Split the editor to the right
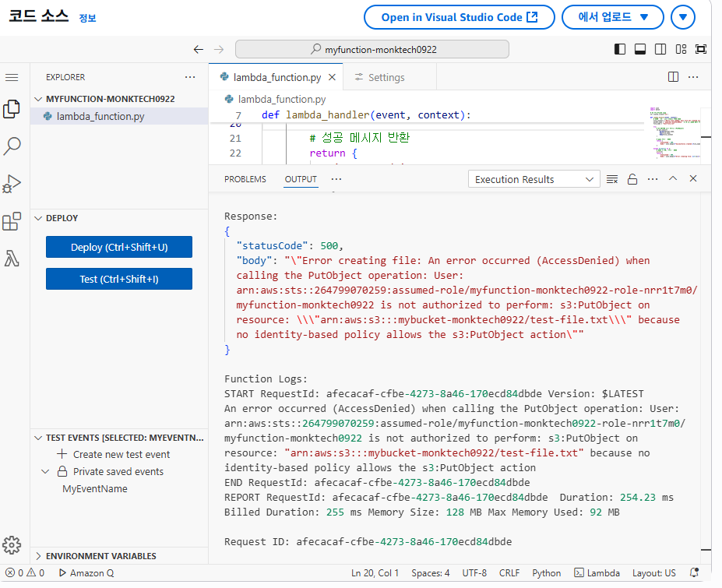 coord(673,77)
